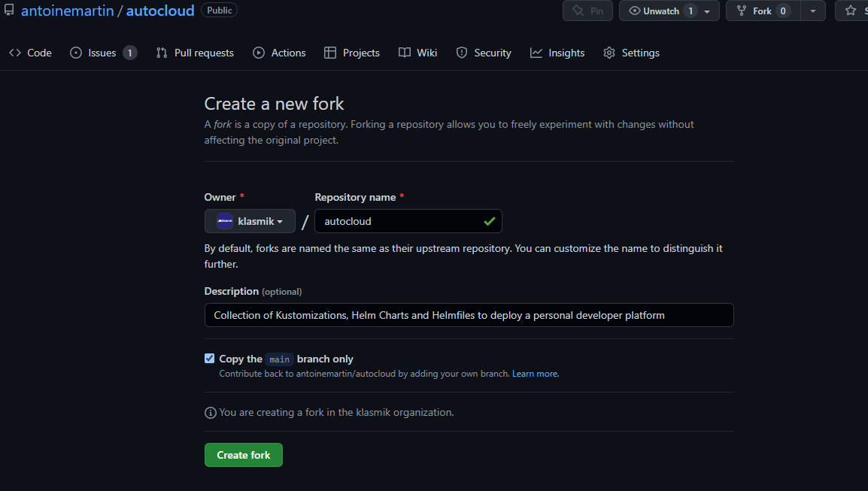This screenshot has height=491, width=868.
Task: Open the Settings tab
Action: (x=631, y=53)
